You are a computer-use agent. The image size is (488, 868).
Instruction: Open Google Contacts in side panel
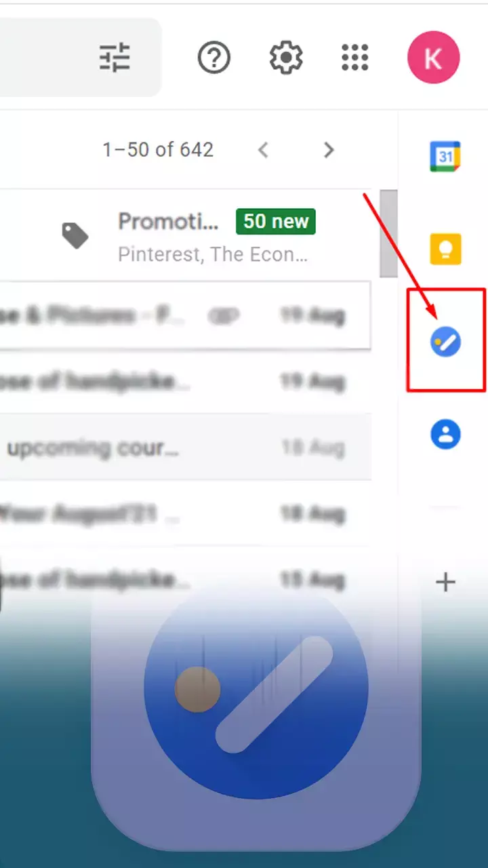click(x=445, y=434)
